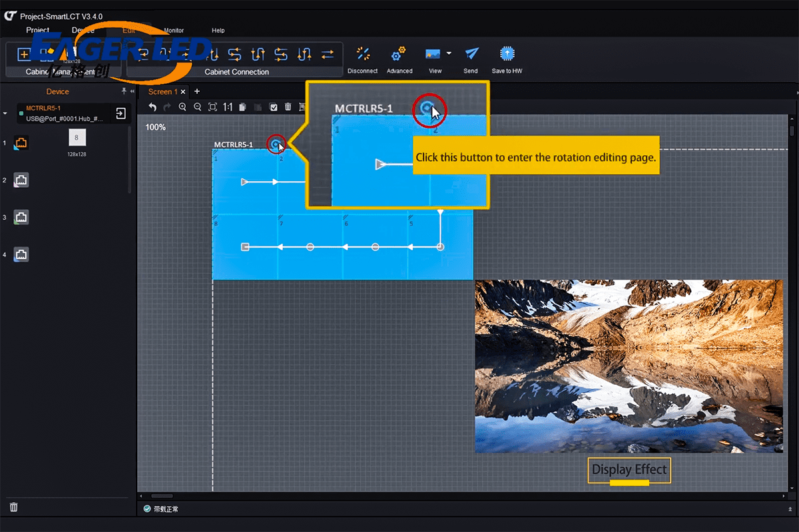Viewport: 799px width, 532px height.
Task: Click the zoom out magnifier icon
Action: [197, 107]
